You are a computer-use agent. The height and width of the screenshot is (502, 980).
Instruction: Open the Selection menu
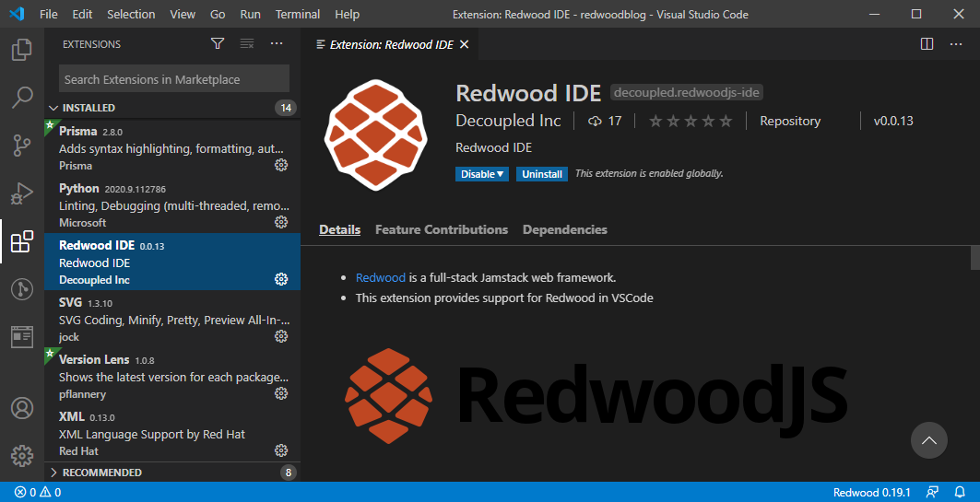(131, 14)
